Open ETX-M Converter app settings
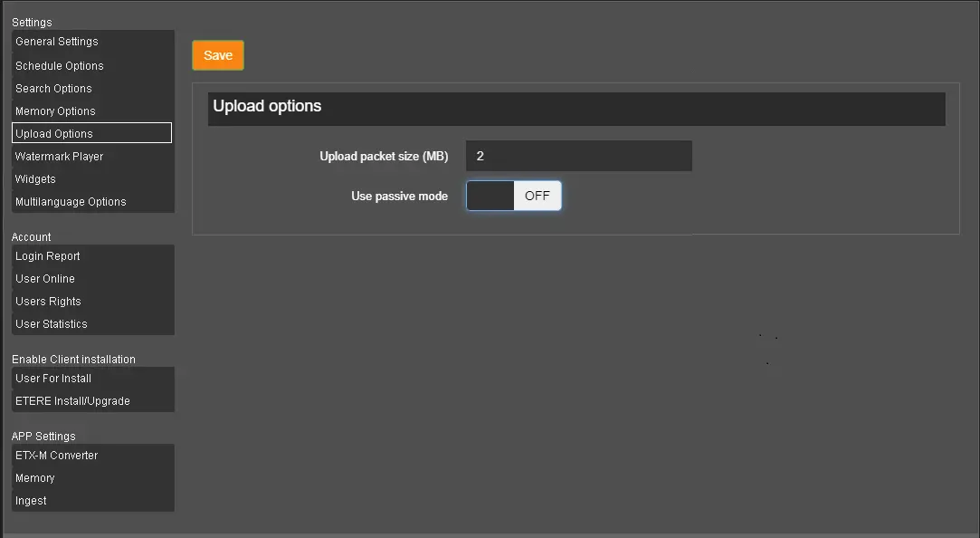Image resolution: width=980 pixels, height=538 pixels. [57, 456]
